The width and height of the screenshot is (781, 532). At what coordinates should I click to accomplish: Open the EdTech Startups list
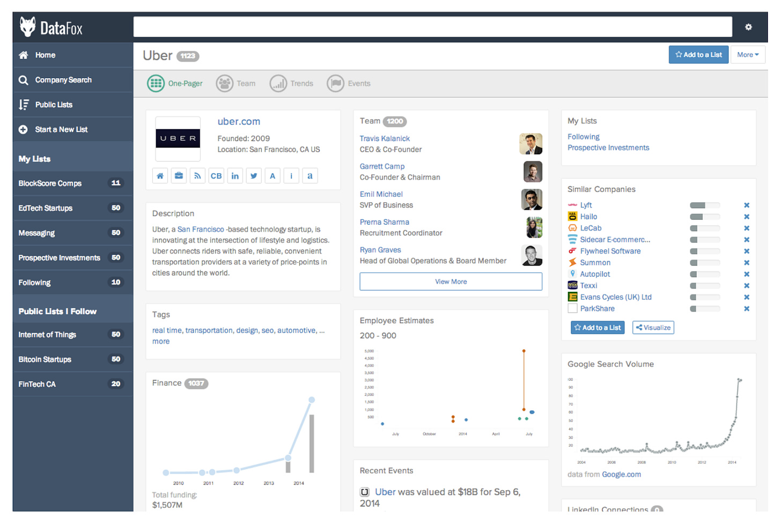tap(73, 208)
